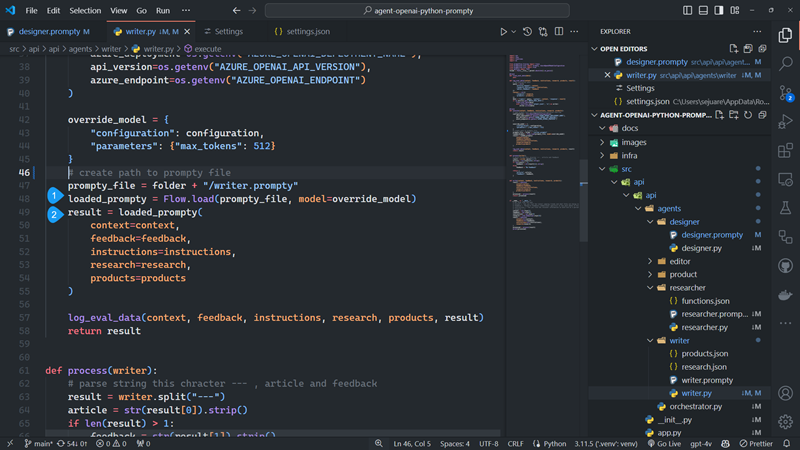Expand the images folder
Screen dimensions: 800x450
[x=602, y=142]
